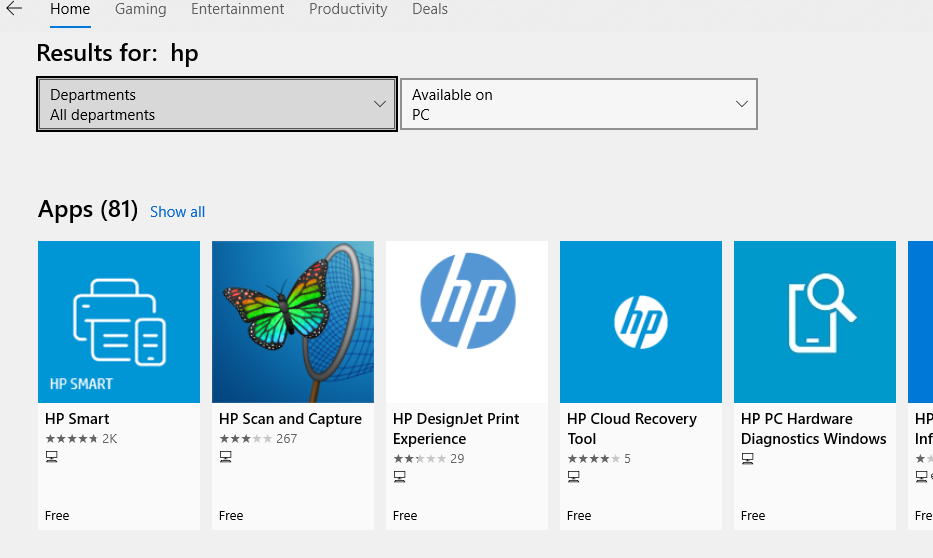Click the HP Cloud Recovery Tool title
Viewport: 933px width, 558px height.
[x=632, y=429]
